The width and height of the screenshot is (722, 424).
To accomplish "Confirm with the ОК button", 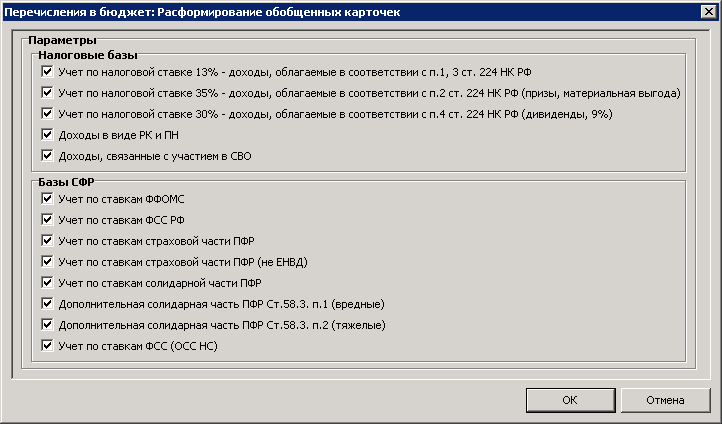I will click(x=571, y=400).
